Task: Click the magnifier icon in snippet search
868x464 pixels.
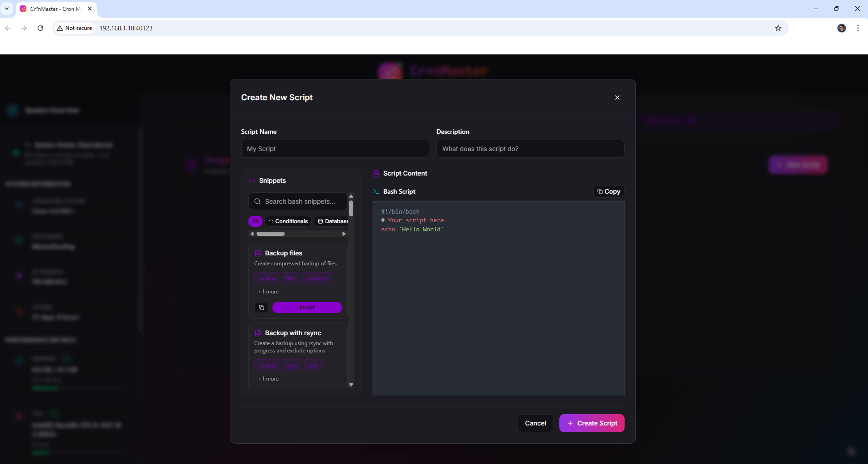Action: (257, 201)
